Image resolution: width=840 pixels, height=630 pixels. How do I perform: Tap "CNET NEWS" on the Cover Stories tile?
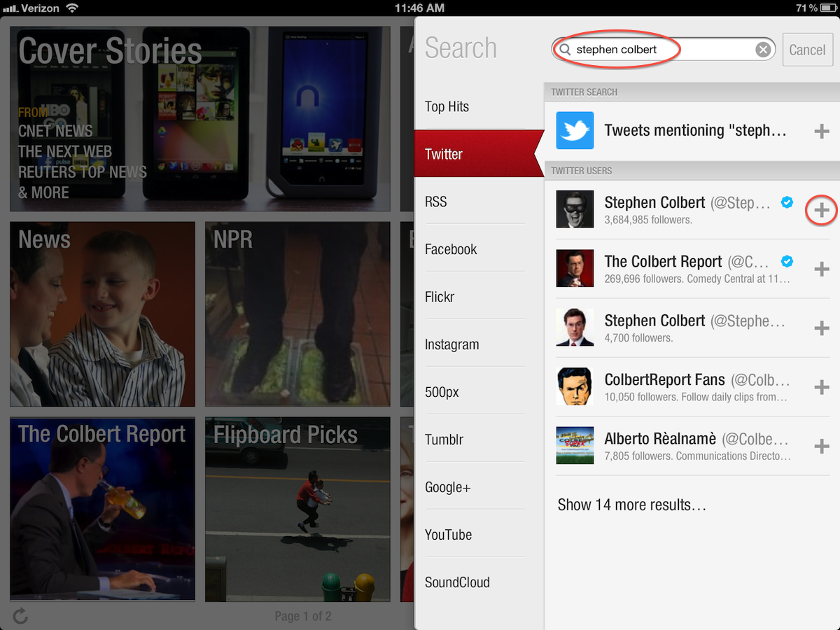coord(55,132)
